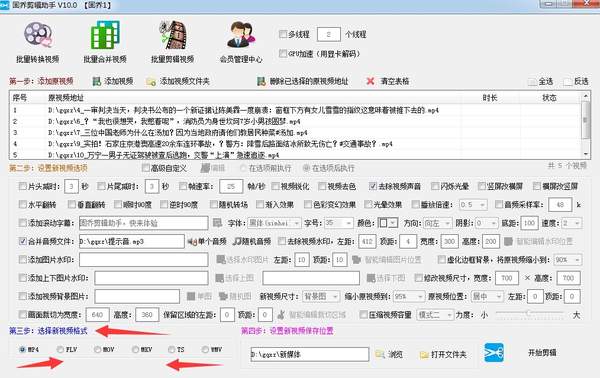Click 选择下图 icon

pyautogui.click(x=370, y=278)
